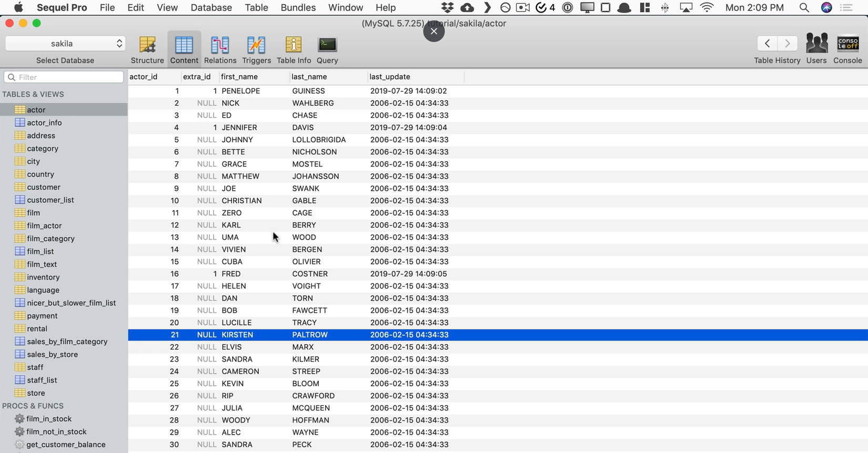Open the Window menu
The image size is (868, 453).
[x=346, y=7]
